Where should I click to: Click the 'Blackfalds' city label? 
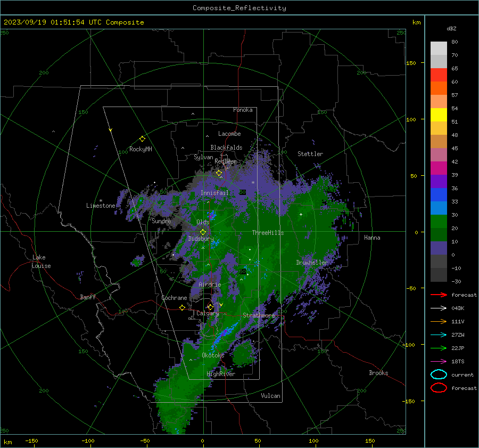pos(226,148)
